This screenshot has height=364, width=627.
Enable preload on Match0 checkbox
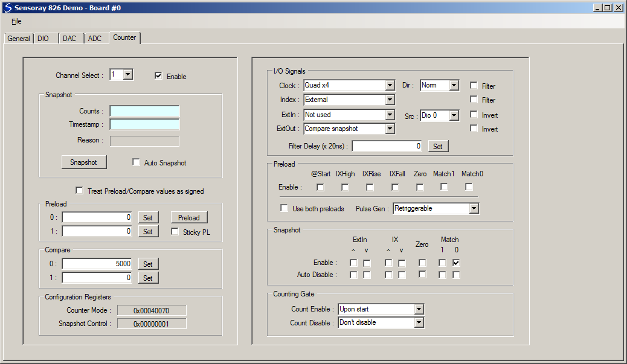tap(469, 187)
